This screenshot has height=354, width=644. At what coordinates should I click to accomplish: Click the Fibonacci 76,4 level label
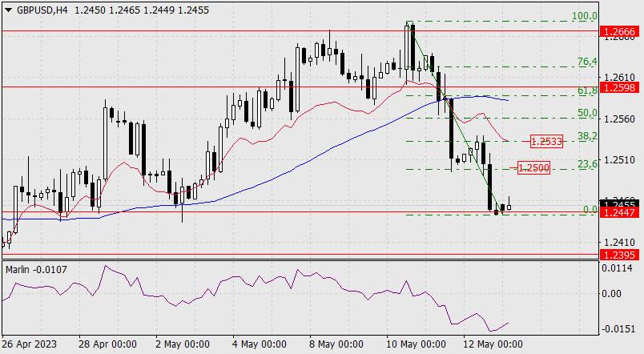587,62
